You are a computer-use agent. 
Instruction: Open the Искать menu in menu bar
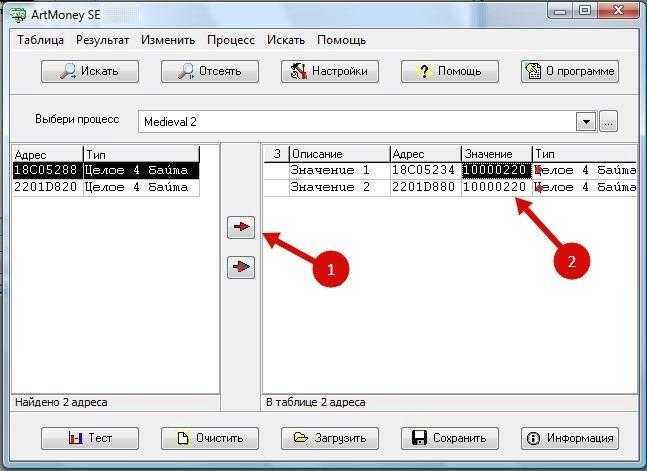(x=286, y=40)
